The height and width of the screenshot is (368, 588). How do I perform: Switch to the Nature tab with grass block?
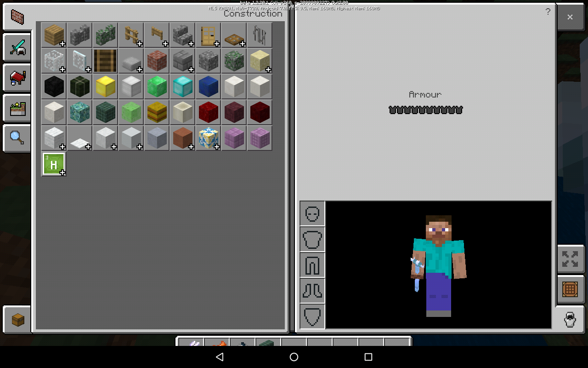(x=17, y=108)
